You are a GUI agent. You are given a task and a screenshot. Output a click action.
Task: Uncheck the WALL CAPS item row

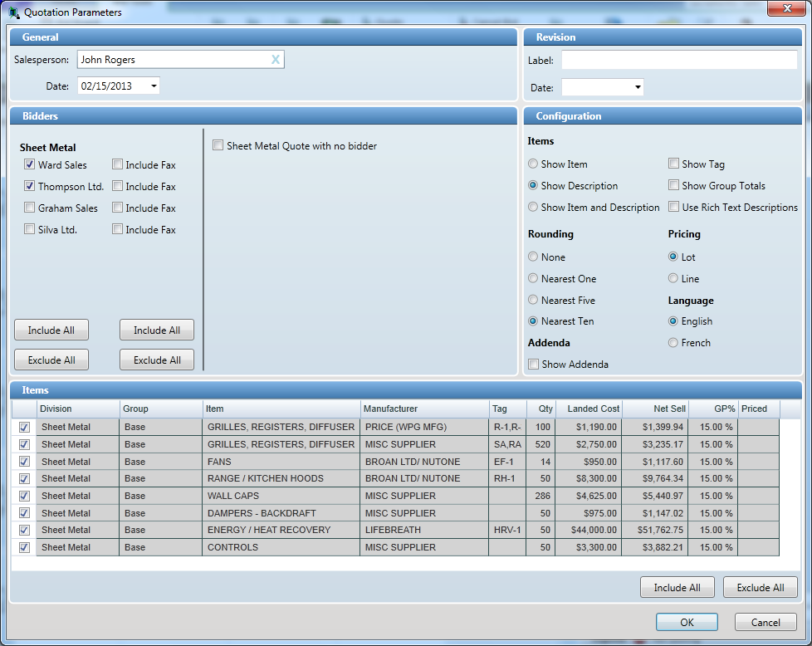click(x=24, y=496)
